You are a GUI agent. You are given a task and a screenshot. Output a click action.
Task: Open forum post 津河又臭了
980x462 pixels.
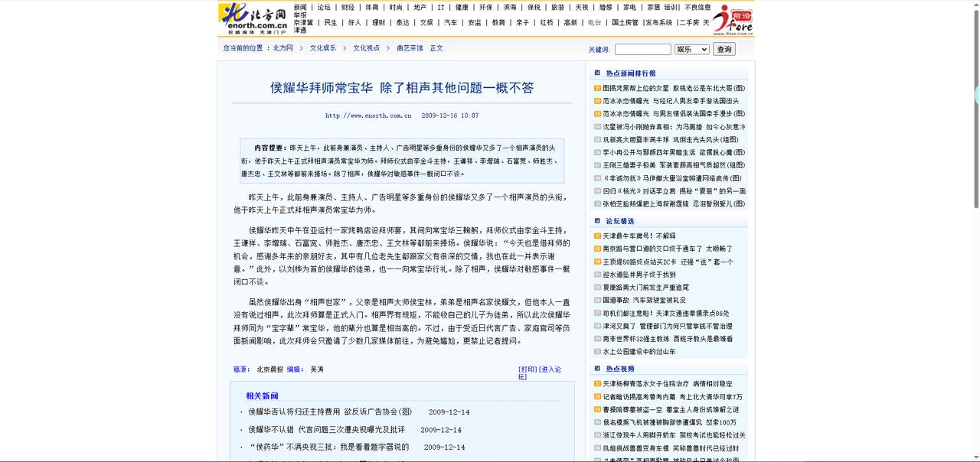click(668, 326)
